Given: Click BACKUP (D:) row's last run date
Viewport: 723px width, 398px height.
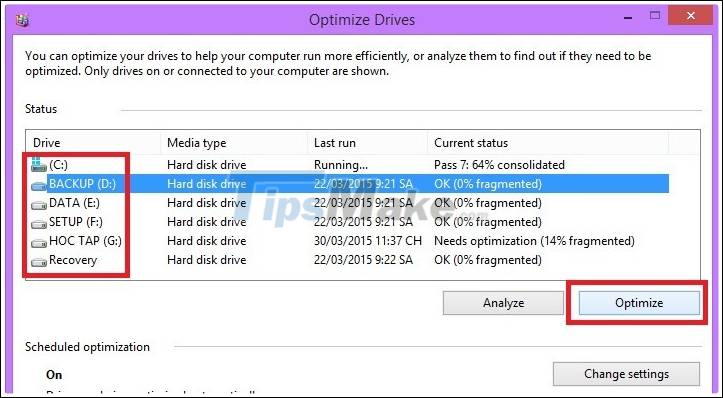Looking at the screenshot, I should (x=363, y=184).
